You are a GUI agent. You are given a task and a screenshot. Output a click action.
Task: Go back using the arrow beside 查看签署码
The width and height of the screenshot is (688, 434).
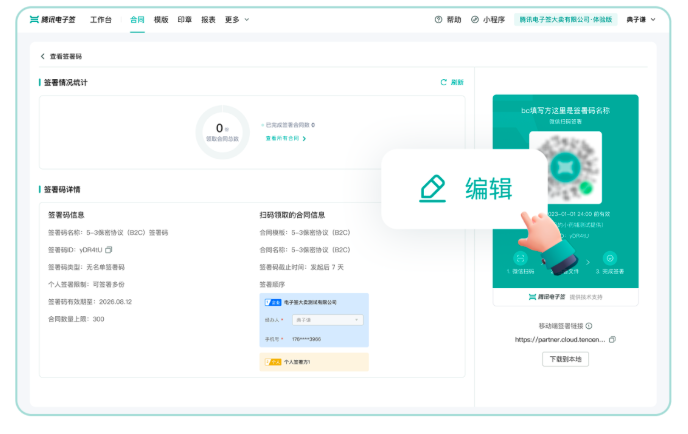[43, 56]
